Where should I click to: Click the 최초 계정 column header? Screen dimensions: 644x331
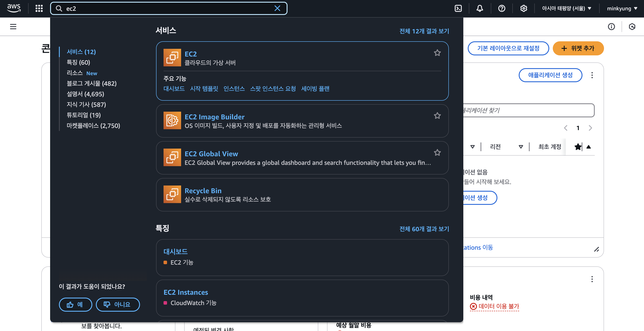pyautogui.click(x=549, y=147)
